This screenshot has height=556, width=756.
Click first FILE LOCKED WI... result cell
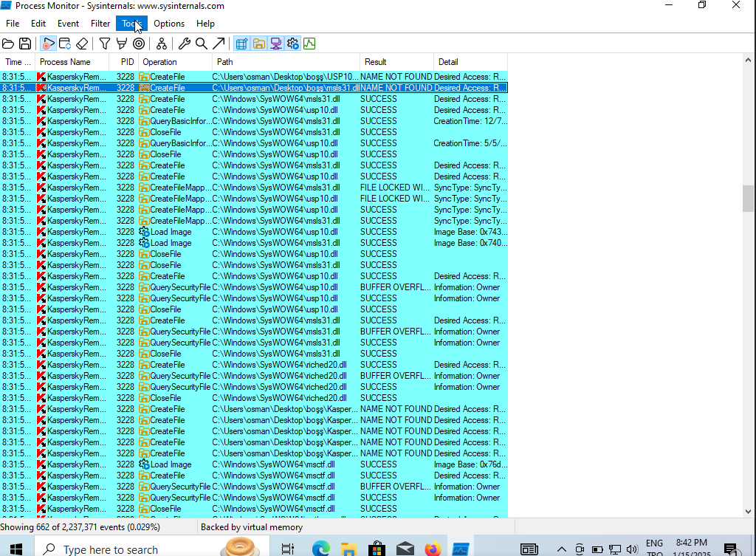[x=396, y=188]
